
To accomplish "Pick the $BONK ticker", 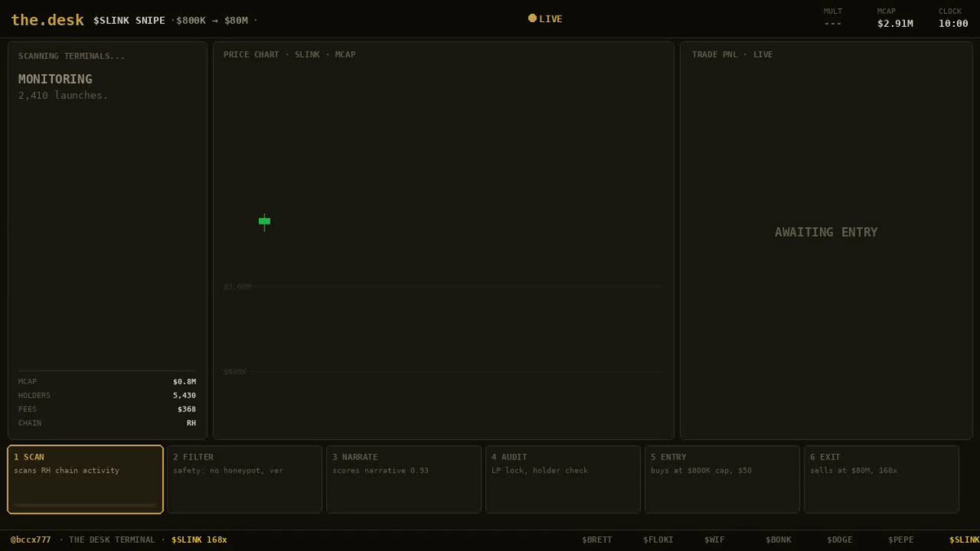I will point(778,540).
